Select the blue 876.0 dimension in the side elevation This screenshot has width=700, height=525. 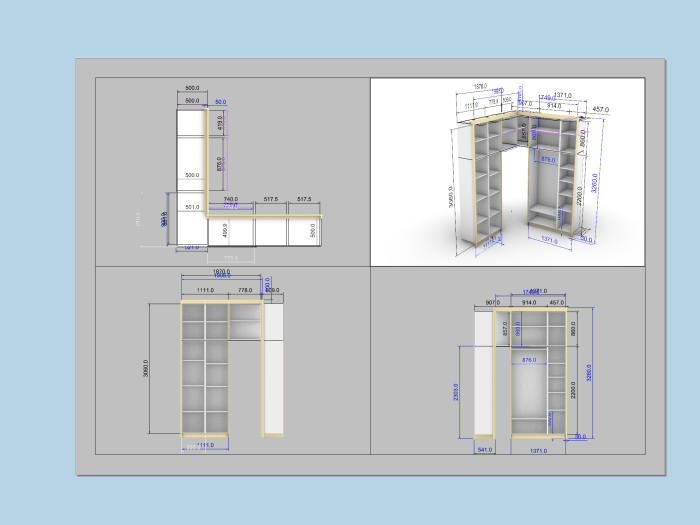click(x=529, y=360)
